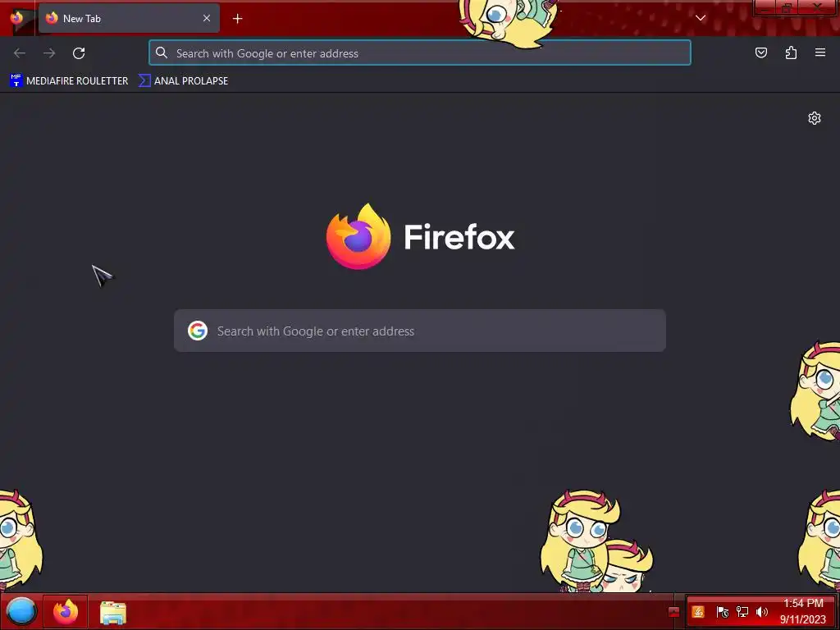Open the Firefox hamburger application menu
Screen dimensions: 840x630
820,52
